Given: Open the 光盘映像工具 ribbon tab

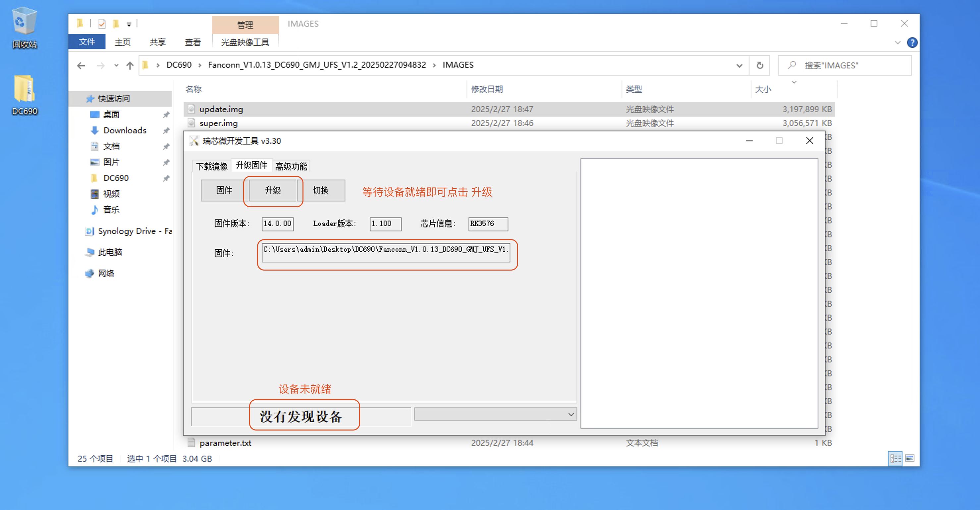Looking at the screenshot, I should coord(245,42).
